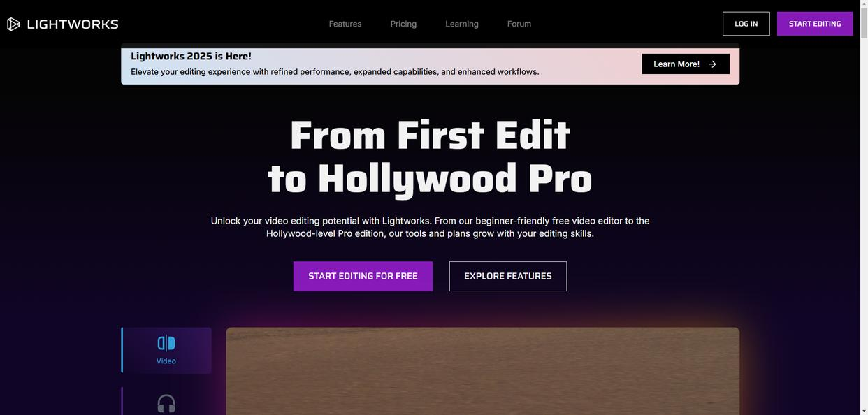The height and width of the screenshot is (415, 868).
Task: Click the 'Lightworks 2025 is Here!' heading
Action: tap(191, 57)
